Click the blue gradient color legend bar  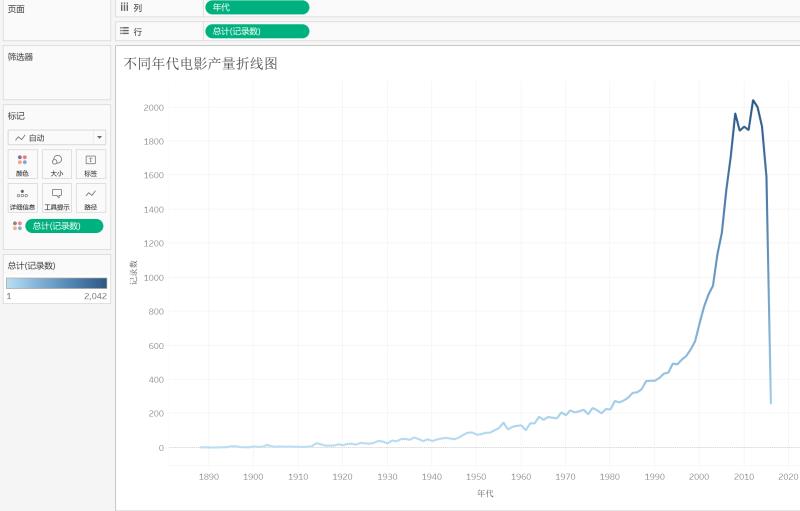57,283
